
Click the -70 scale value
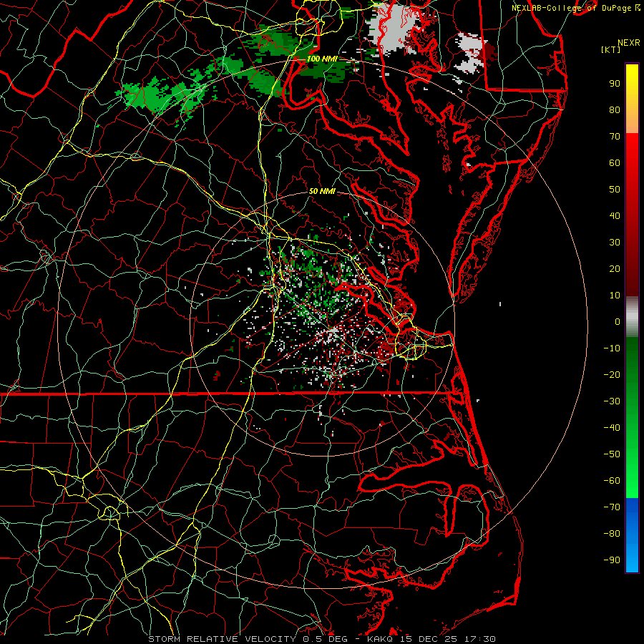coord(612,507)
